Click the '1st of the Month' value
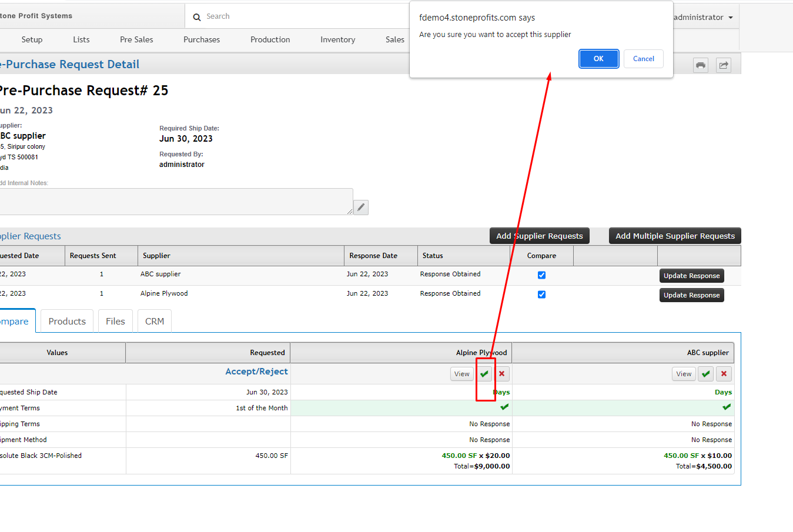Image resolution: width=793 pixels, height=532 pixels. tap(262, 408)
